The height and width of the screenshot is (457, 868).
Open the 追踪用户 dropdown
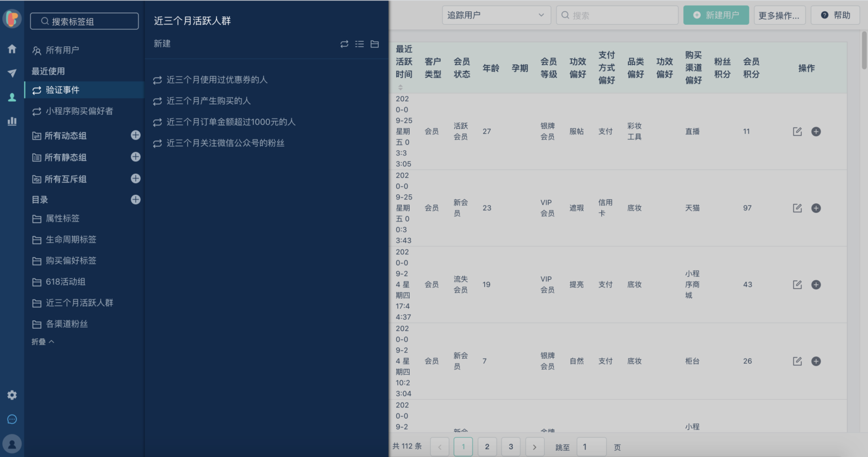pyautogui.click(x=496, y=15)
